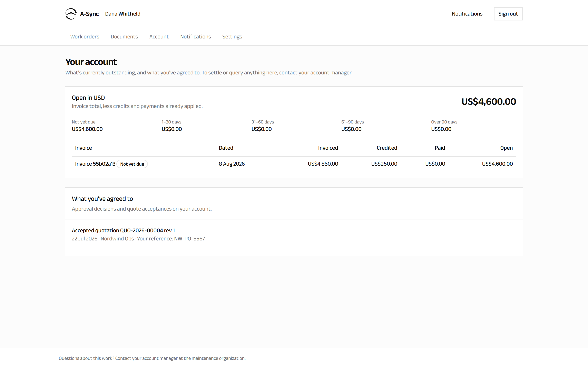Switch to the Documents tab
This screenshot has width=588, height=368.
tap(124, 37)
